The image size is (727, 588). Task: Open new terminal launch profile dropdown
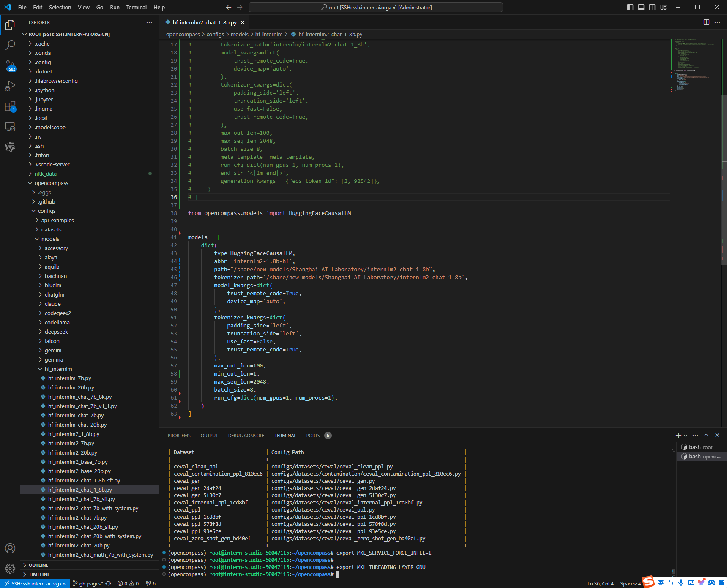(x=686, y=436)
